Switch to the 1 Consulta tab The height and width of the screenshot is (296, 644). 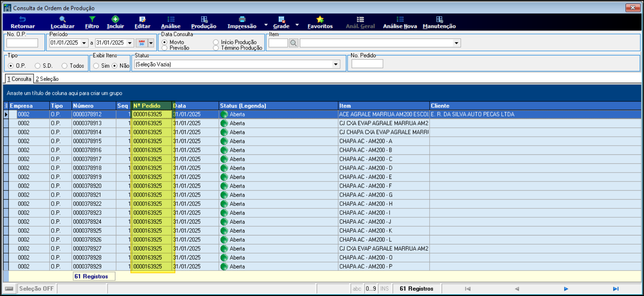tap(19, 79)
